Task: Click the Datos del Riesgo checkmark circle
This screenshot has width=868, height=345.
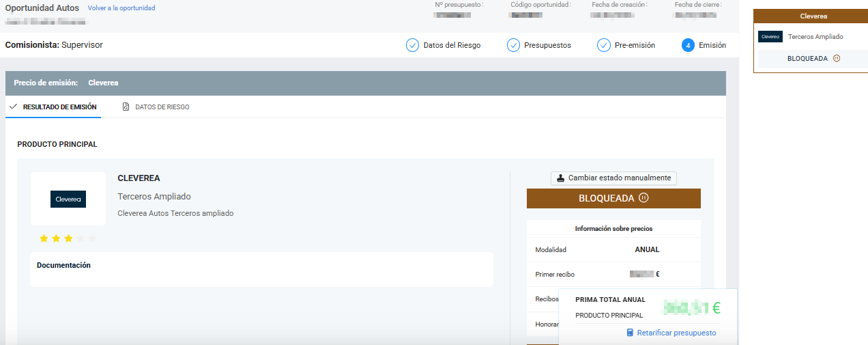Action: (412, 45)
